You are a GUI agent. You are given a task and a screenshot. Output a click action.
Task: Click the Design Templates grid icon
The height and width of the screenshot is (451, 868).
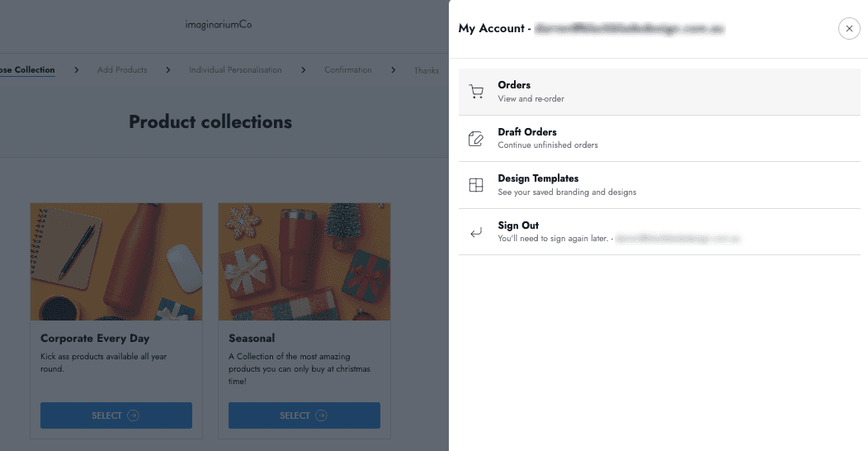pyautogui.click(x=476, y=185)
